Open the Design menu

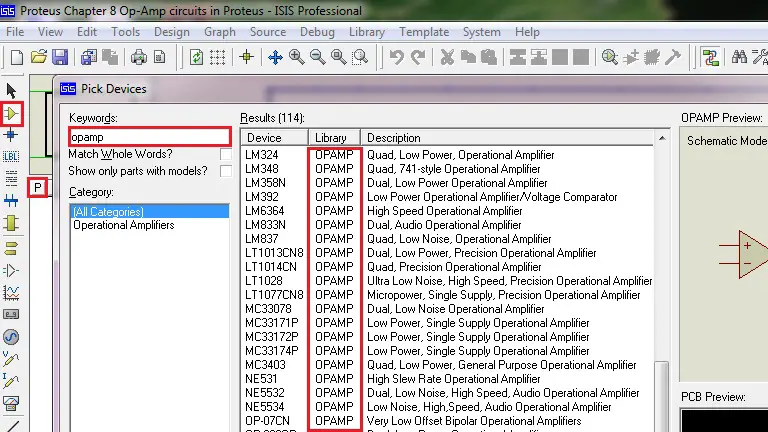click(171, 32)
